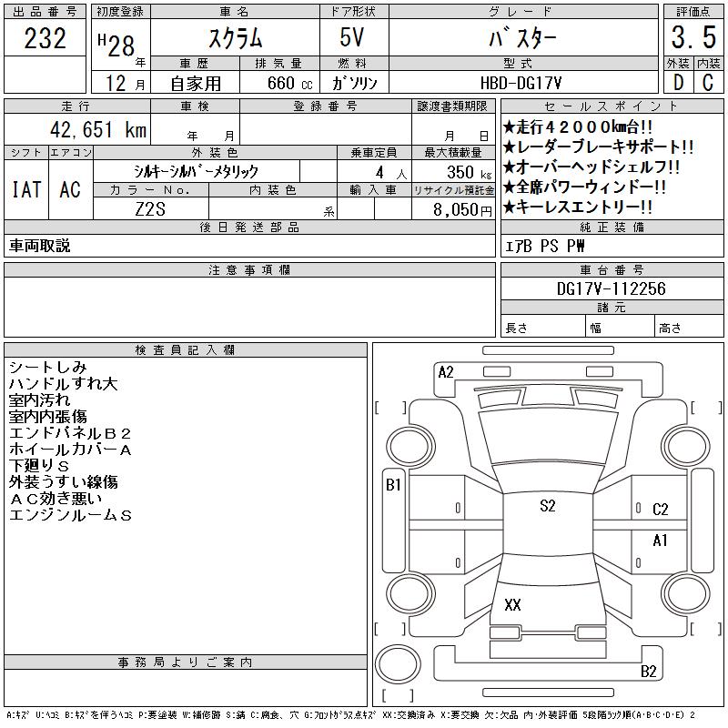Image resolution: width=728 pixels, height=728 pixels.
Task: Click inspector note 下廻りS
Action: pos(39,466)
